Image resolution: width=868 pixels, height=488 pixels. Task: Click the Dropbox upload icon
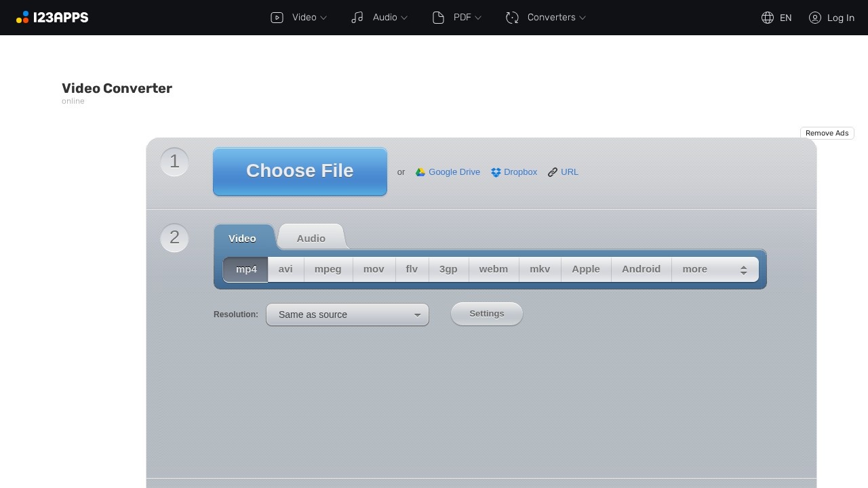click(x=496, y=171)
